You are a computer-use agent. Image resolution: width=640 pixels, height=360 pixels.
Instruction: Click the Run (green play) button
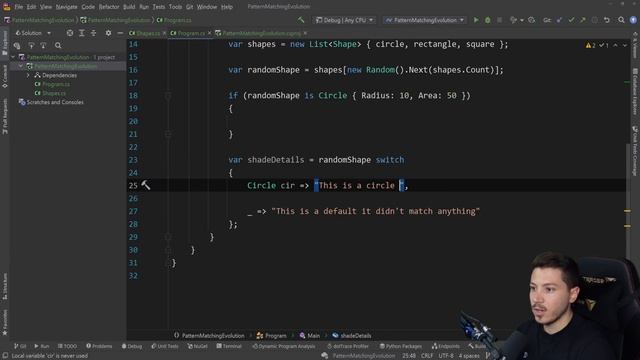[x=476, y=20]
